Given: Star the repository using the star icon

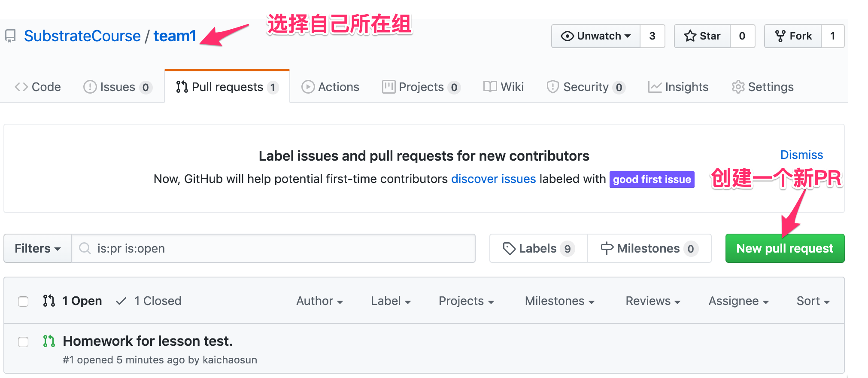Looking at the screenshot, I should [690, 36].
